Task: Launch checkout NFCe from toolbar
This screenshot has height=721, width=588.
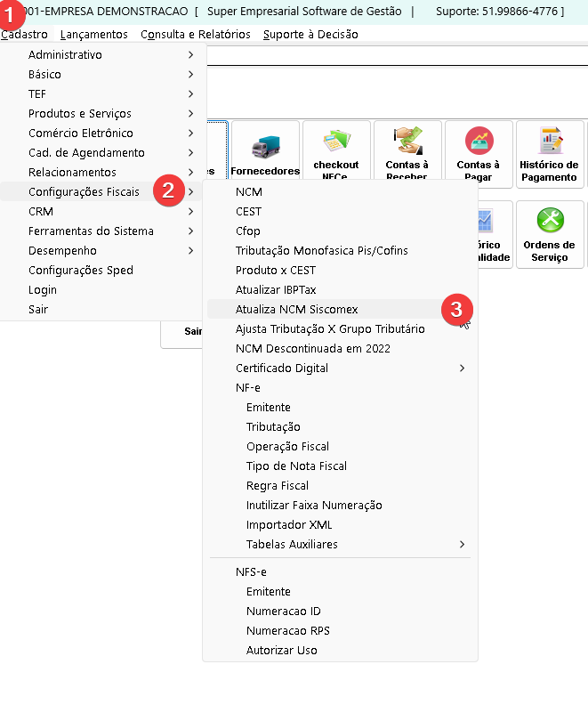Action: coord(336,153)
